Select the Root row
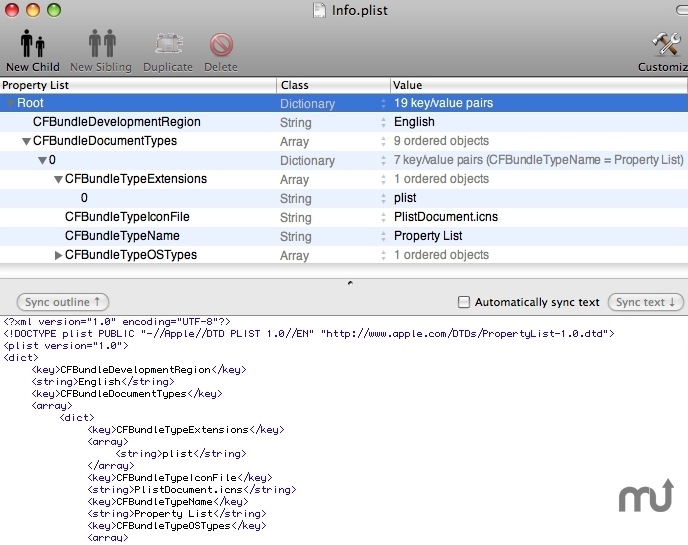Image resolution: width=688 pixels, height=545 pixels. (x=344, y=103)
